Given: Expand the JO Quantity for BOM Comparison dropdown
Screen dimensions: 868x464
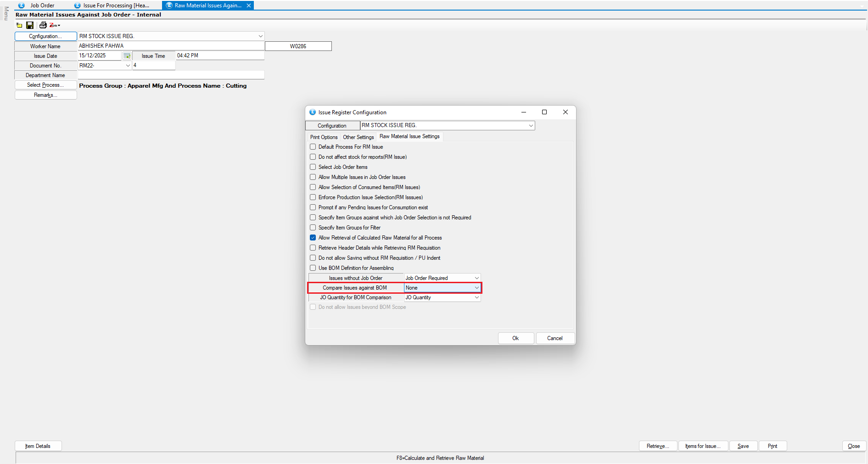Looking at the screenshot, I should click(x=476, y=297).
